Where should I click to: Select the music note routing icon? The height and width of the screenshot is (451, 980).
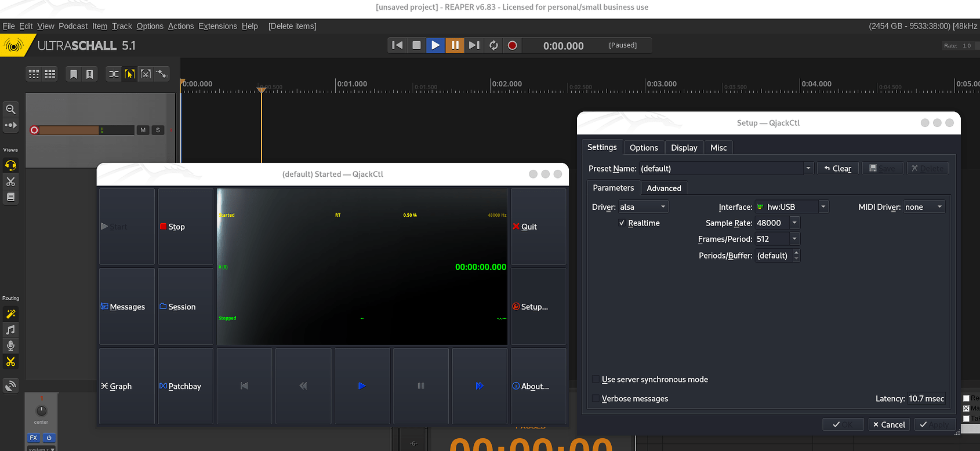(x=10, y=330)
